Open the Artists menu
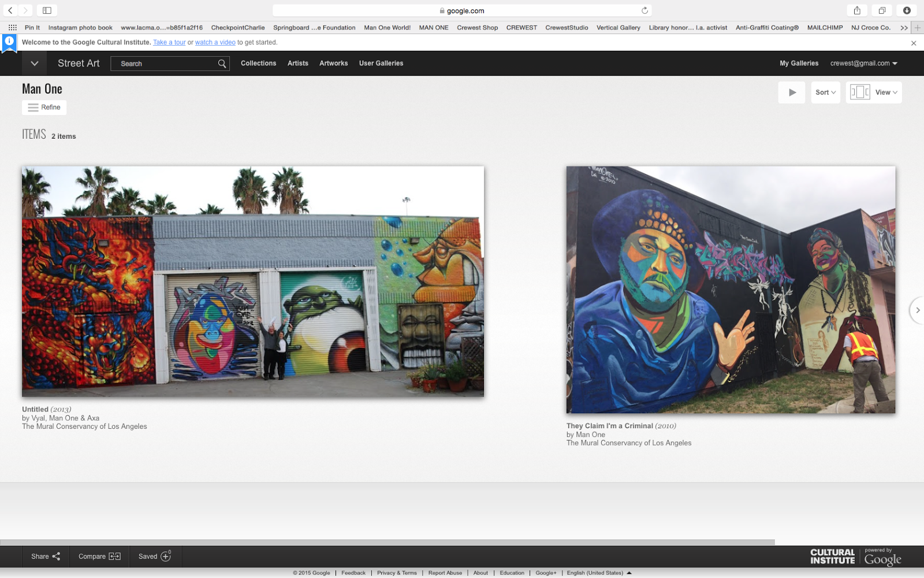The width and height of the screenshot is (924, 578). [x=298, y=64]
